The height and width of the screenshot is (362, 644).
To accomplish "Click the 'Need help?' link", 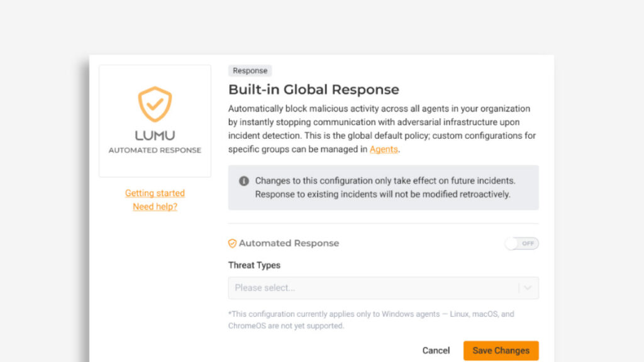I will (x=155, y=207).
